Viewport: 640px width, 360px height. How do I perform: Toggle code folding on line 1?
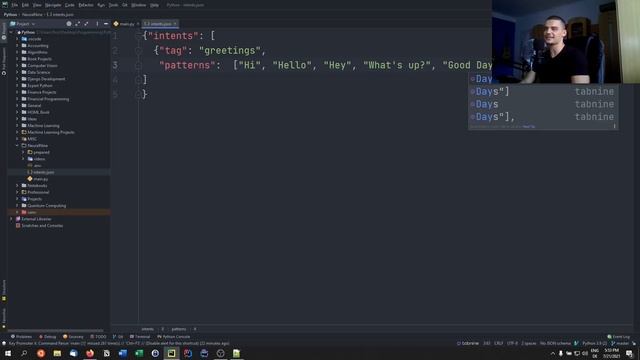(x=138, y=36)
